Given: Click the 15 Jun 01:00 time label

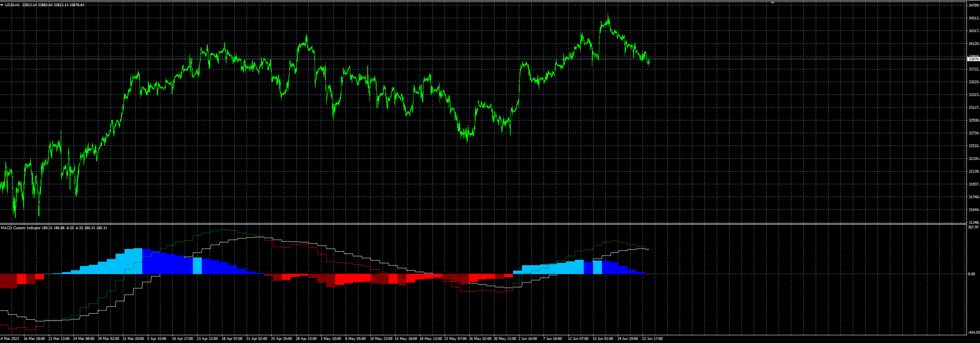Looking at the screenshot, I should [603, 339].
